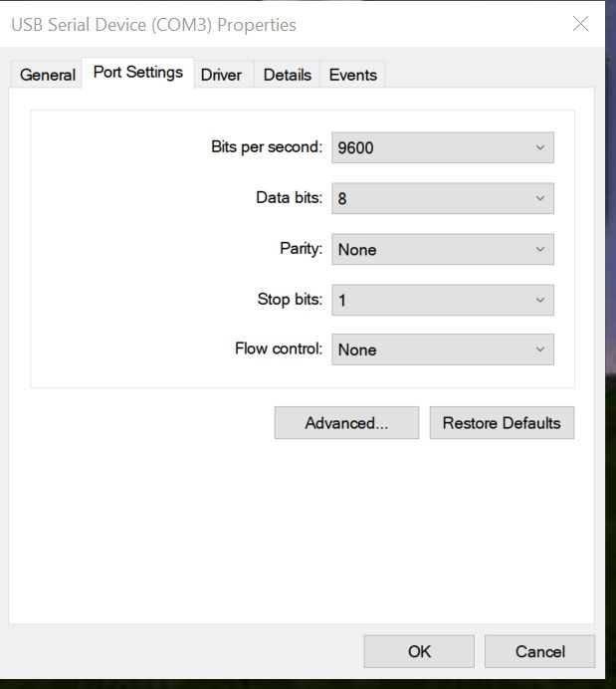Viewport: 616px width, 689px height.
Task: Click the 'Stop bits:' label
Action: tap(290, 300)
